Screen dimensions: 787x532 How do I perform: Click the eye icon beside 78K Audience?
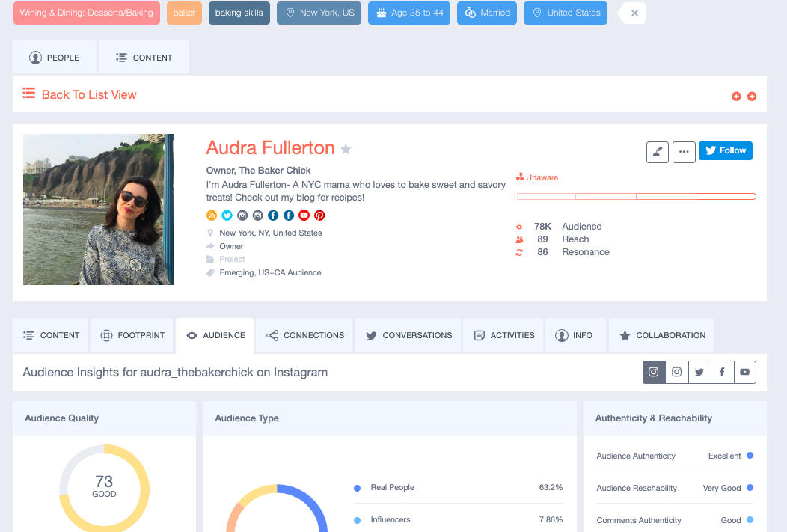(519, 227)
